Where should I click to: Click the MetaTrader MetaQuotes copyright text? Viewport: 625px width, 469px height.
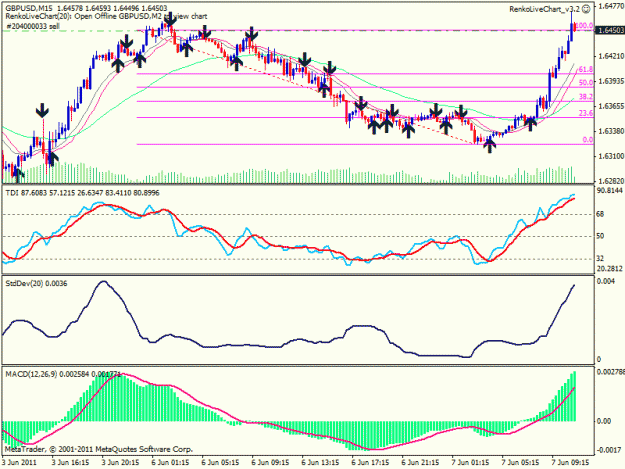(99, 449)
